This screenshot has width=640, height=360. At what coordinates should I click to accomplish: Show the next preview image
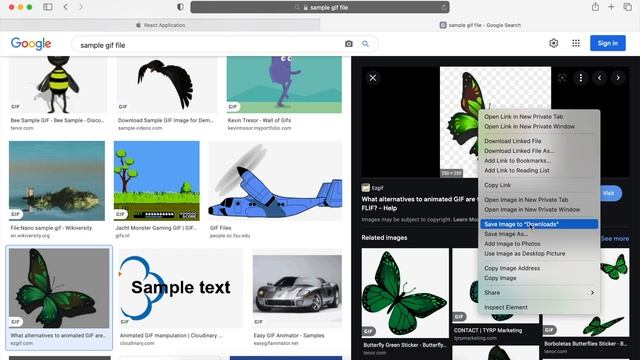coord(618,78)
